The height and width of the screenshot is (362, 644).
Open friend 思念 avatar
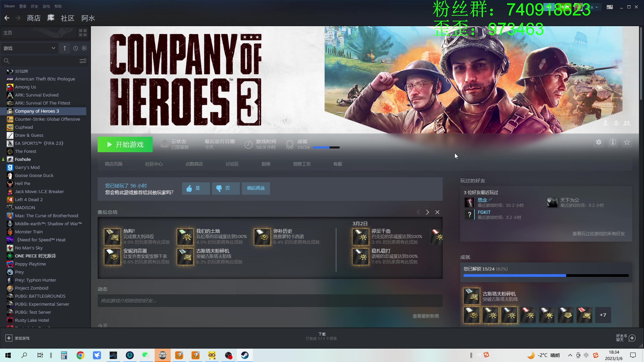coord(469,202)
